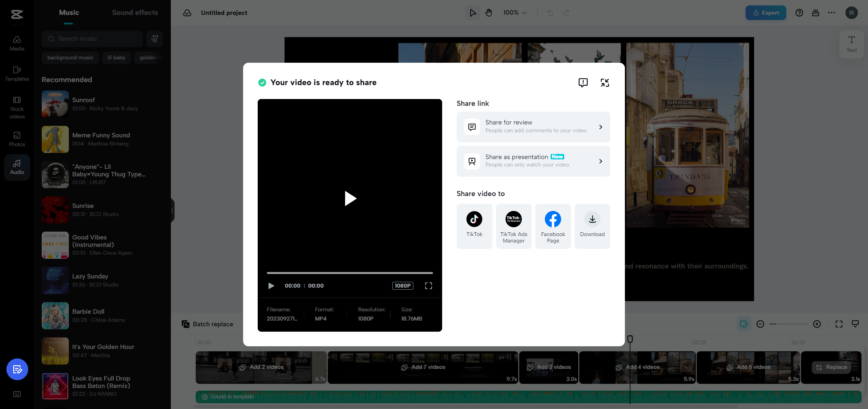The image size is (868, 409).
Task: Click the play button in video preview
Action: pyautogui.click(x=350, y=198)
